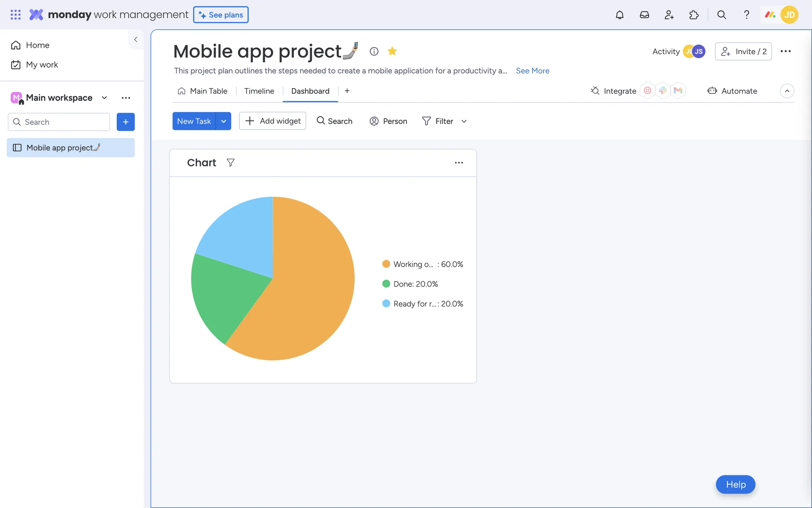Open the product switcher grid icon
This screenshot has height=508, width=812.
[x=16, y=15]
